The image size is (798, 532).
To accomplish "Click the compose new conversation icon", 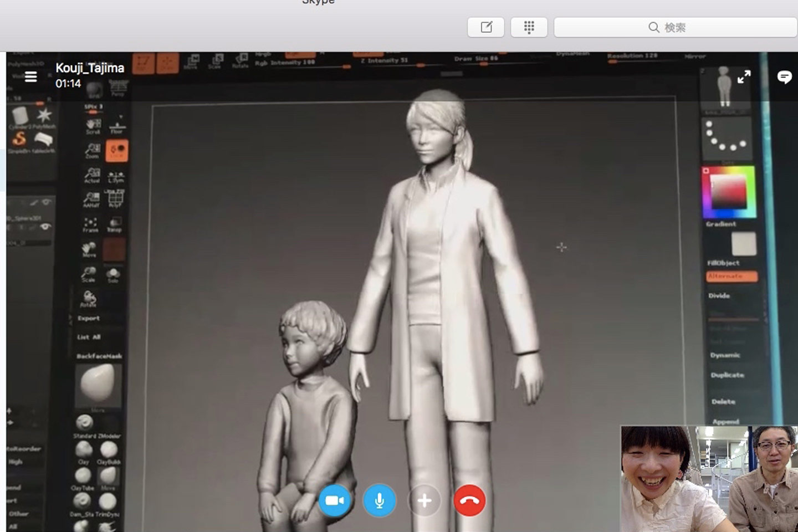I will click(x=486, y=27).
